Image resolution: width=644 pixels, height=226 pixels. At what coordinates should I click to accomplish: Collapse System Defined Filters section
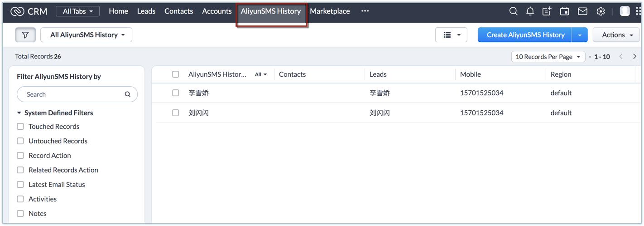point(19,113)
